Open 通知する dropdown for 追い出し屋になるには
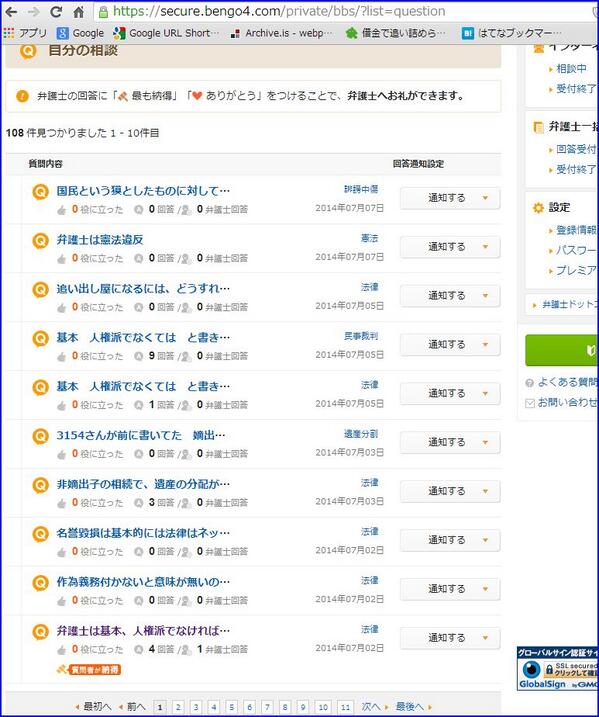This screenshot has height=717, width=599. point(450,296)
